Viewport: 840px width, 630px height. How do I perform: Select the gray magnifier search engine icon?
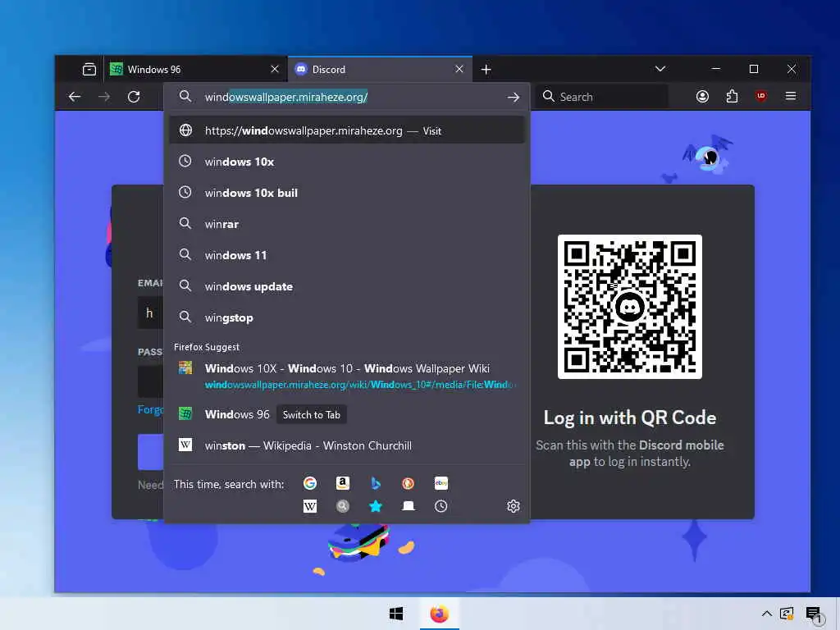(343, 506)
